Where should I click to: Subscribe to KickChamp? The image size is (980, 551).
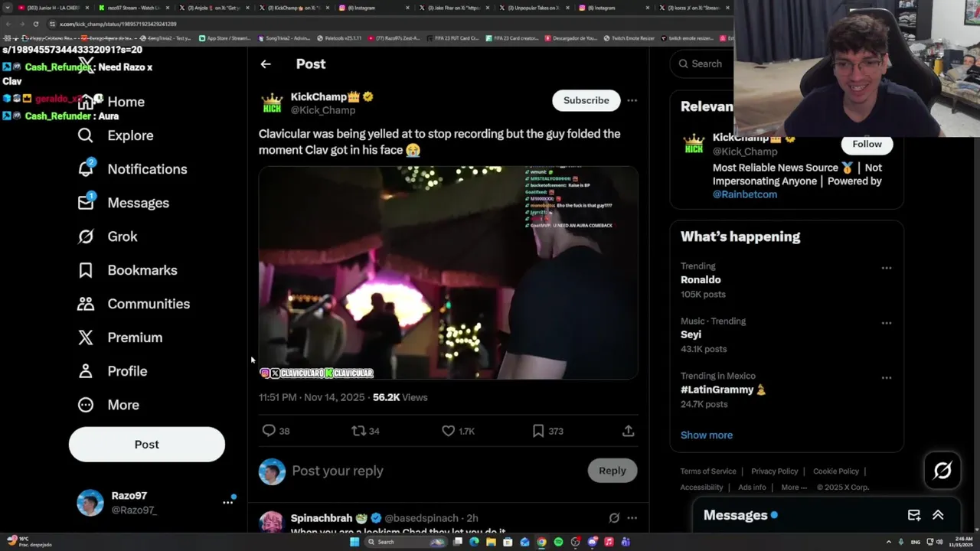586,100
